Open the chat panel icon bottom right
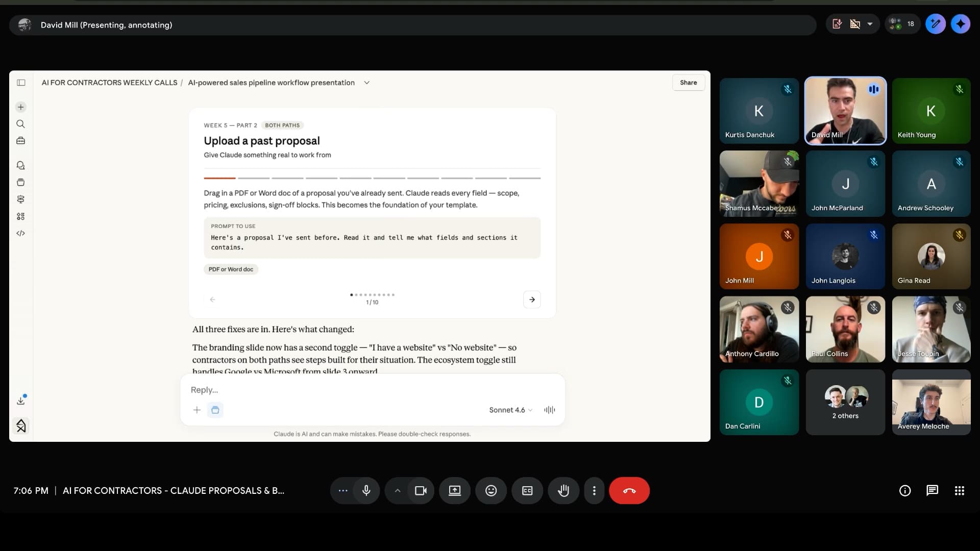Viewport: 980px width, 551px height. (x=933, y=490)
